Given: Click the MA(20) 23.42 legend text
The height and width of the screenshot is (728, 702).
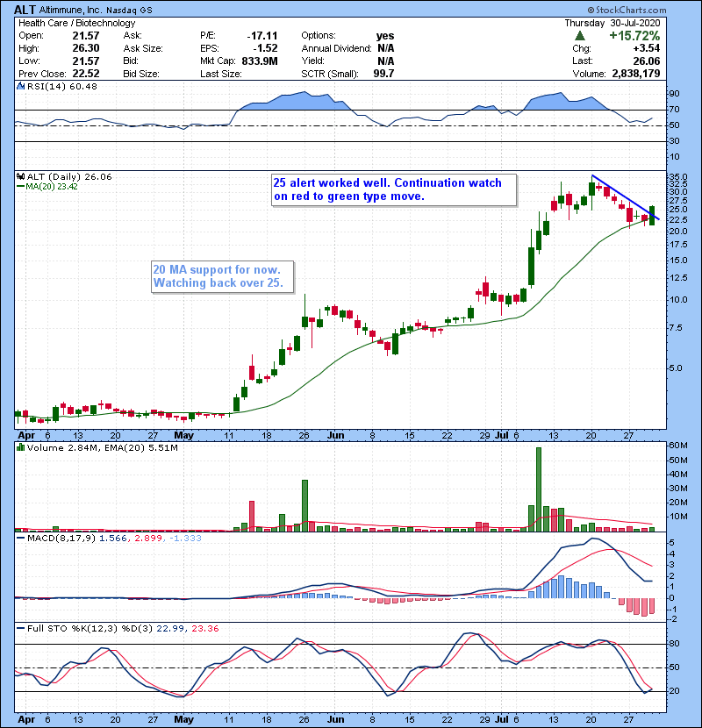Looking at the screenshot, I should pyautogui.click(x=52, y=187).
